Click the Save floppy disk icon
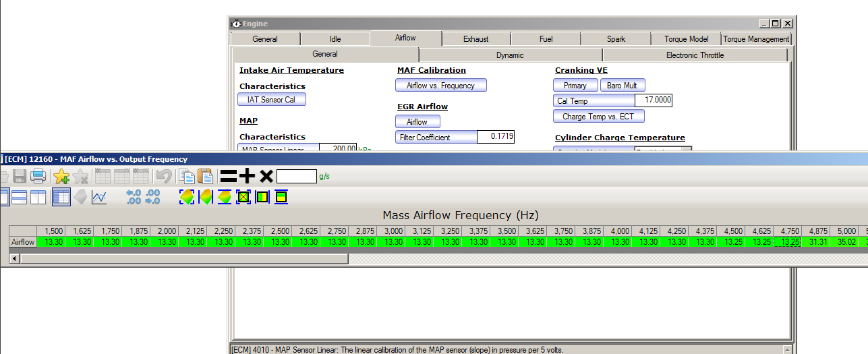Viewport: 868px width, 354px height. point(20,177)
